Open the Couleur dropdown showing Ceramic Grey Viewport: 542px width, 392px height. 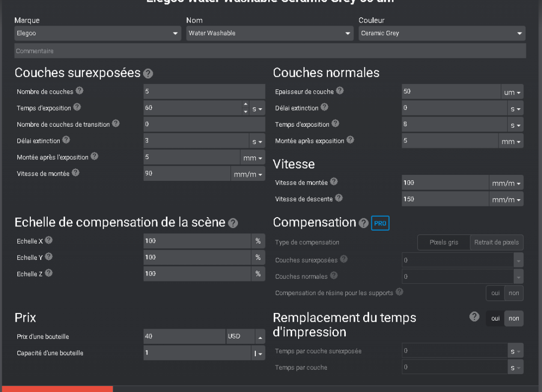[442, 33]
